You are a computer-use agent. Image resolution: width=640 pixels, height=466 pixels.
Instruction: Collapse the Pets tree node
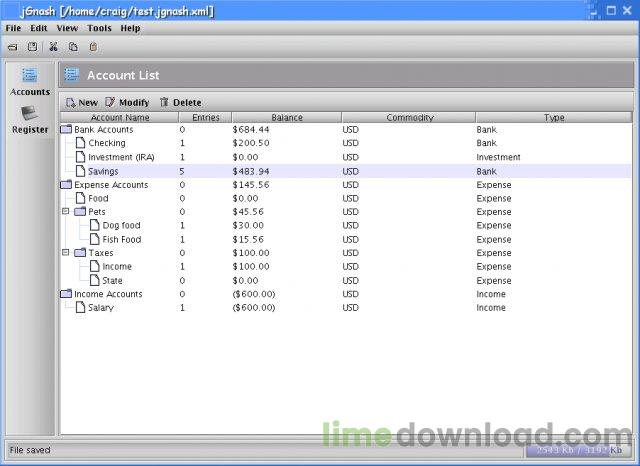(65, 211)
